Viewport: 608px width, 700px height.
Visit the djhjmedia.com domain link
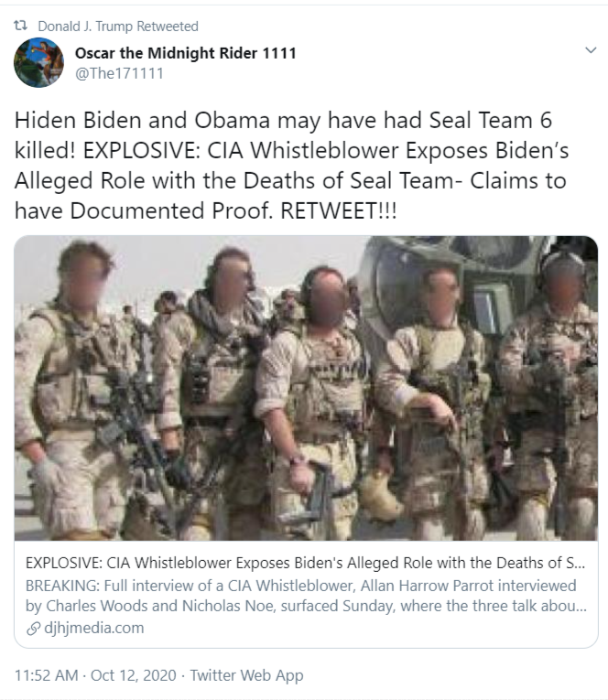click(x=93, y=628)
